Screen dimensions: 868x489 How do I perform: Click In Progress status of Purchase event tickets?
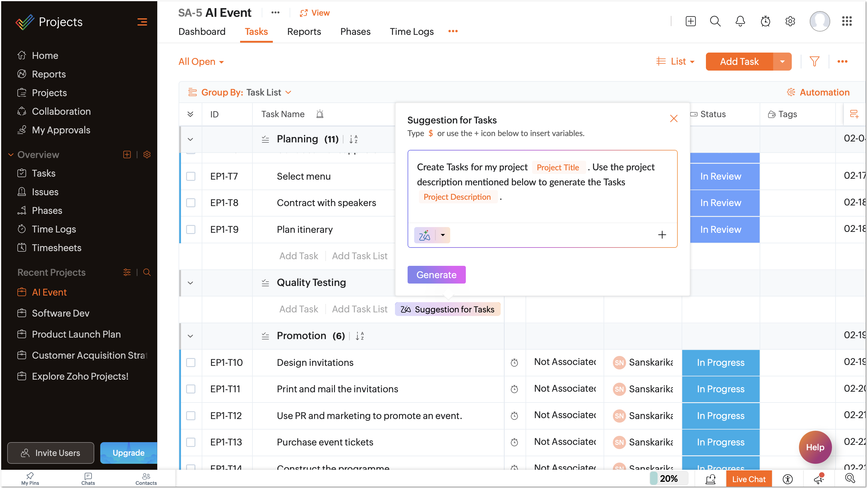click(720, 442)
